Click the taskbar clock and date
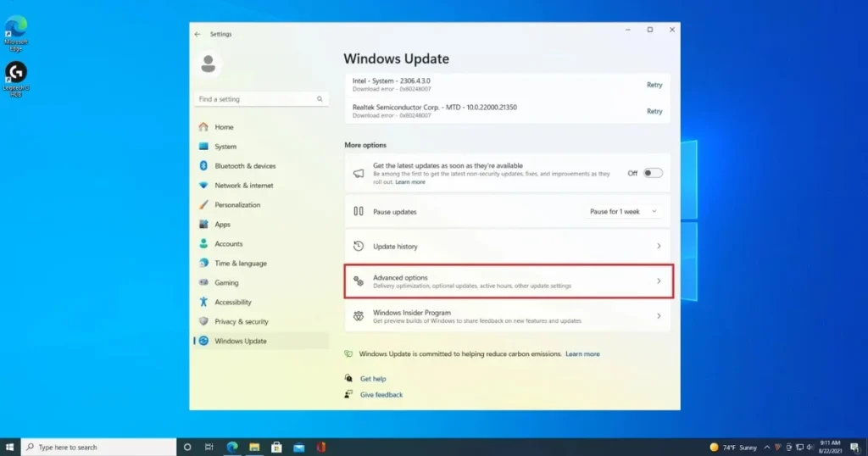The width and height of the screenshot is (868, 456). [x=830, y=448]
